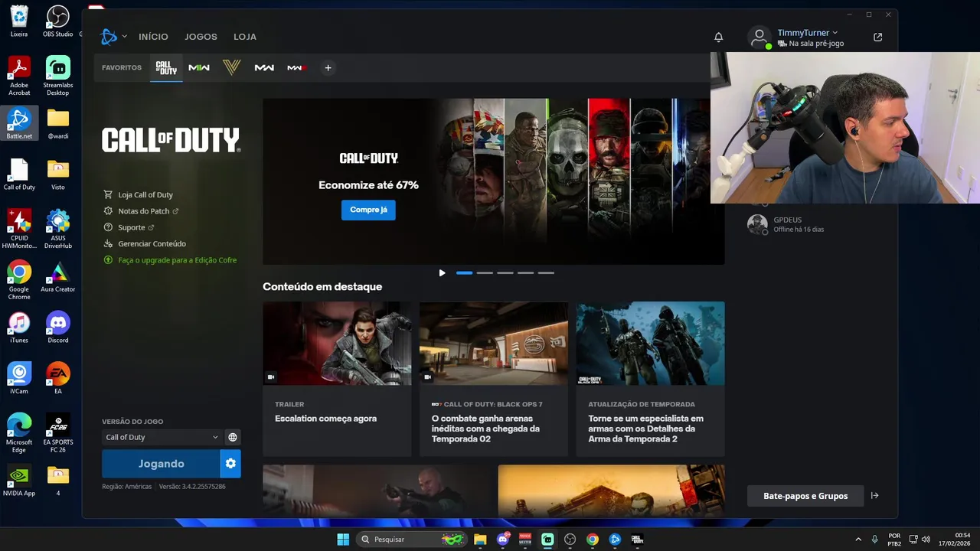Select the Call of Duty favorites tab
The width and height of the screenshot is (980, 551).
click(x=166, y=67)
